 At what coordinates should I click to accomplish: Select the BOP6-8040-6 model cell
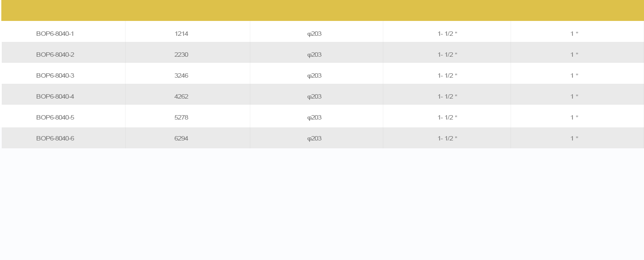tap(64, 138)
